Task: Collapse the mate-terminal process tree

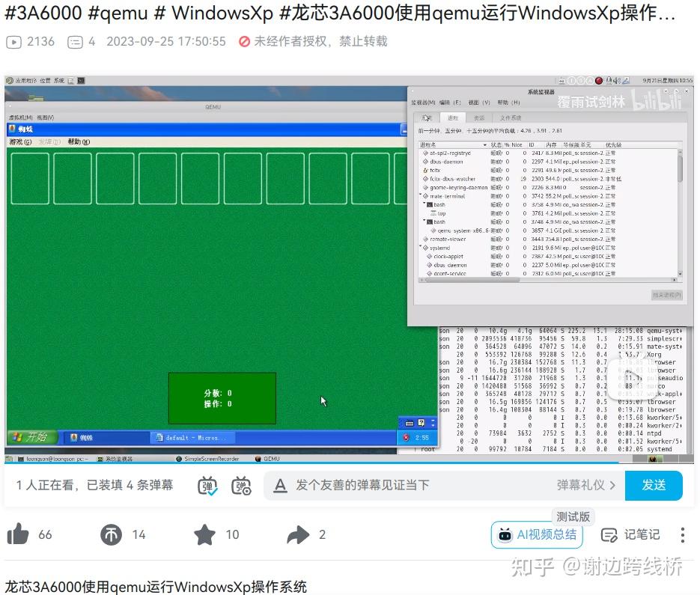Action: (421, 195)
